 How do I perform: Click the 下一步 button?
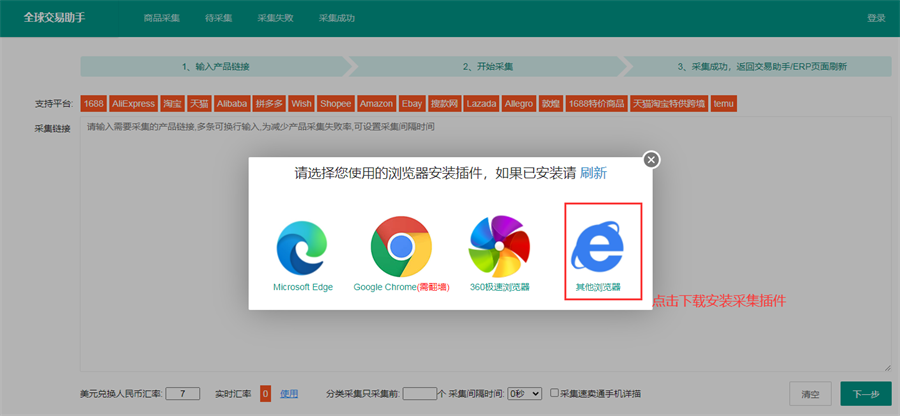[x=866, y=394]
